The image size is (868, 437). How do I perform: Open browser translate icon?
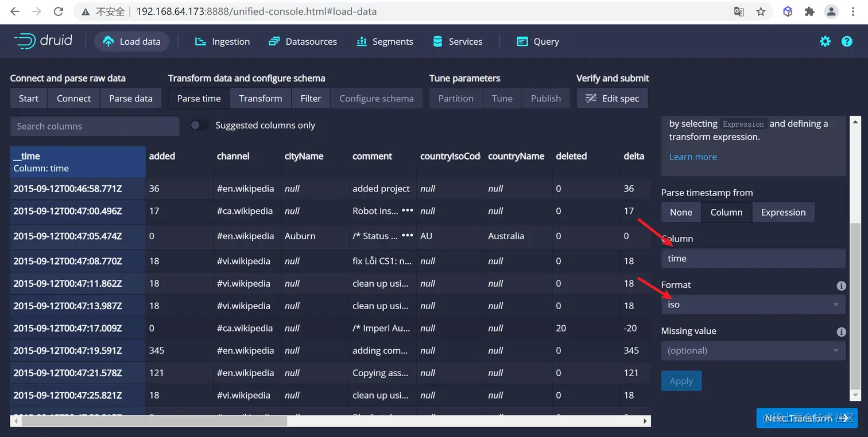point(739,11)
